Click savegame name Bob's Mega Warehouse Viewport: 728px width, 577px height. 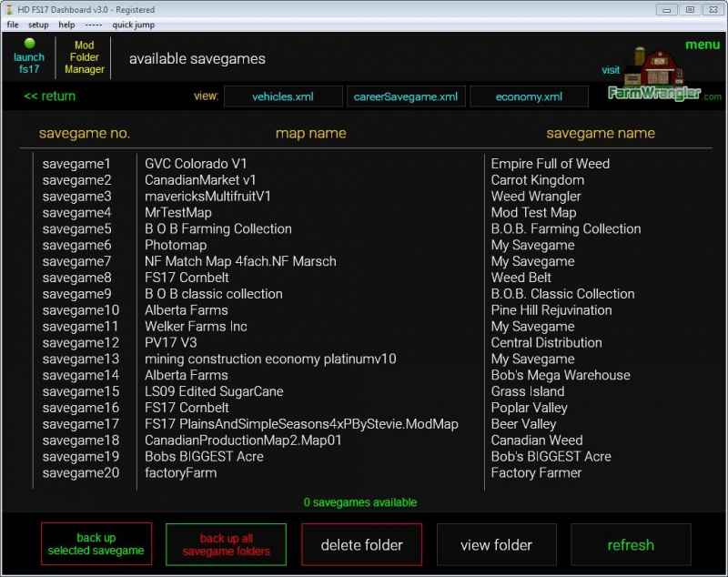pyautogui.click(x=561, y=375)
